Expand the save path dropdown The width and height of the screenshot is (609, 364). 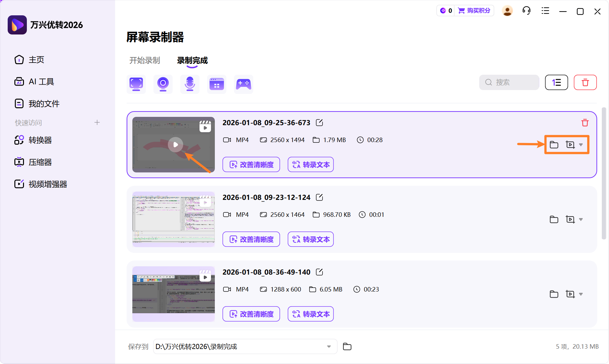(329, 346)
